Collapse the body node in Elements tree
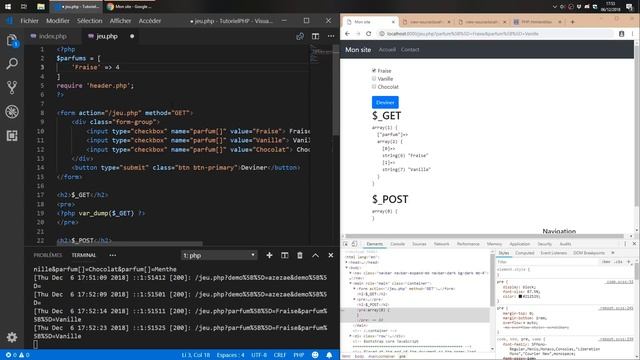 347,268
